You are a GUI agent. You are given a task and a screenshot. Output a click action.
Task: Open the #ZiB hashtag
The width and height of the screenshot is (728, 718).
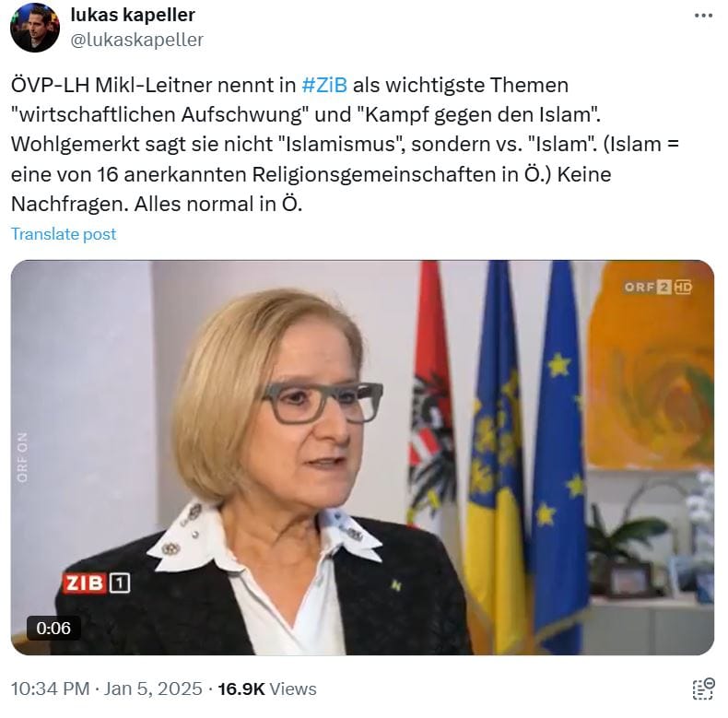click(324, 85)
